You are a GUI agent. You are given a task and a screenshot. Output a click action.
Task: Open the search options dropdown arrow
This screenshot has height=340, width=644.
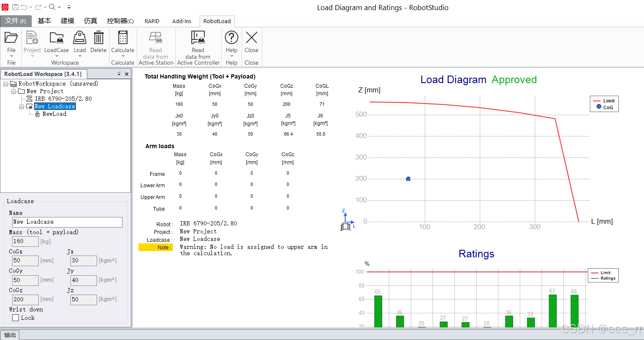[59, 7]
